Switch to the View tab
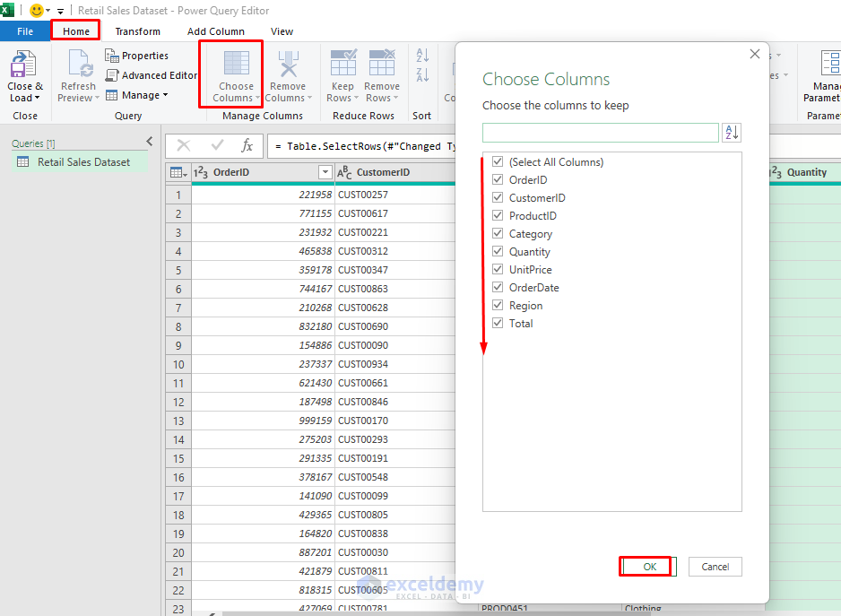The height and width of the screenshot is (616, 841). (x=282, y=31)
